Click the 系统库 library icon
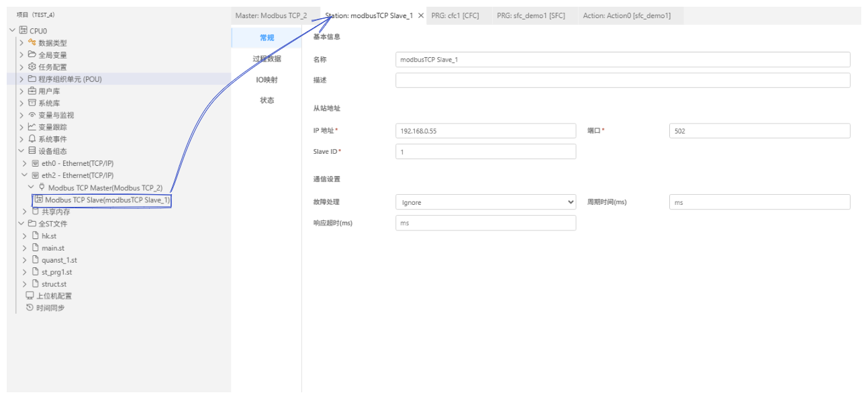This screenshot has height=399, width=868. pos(32,103)
